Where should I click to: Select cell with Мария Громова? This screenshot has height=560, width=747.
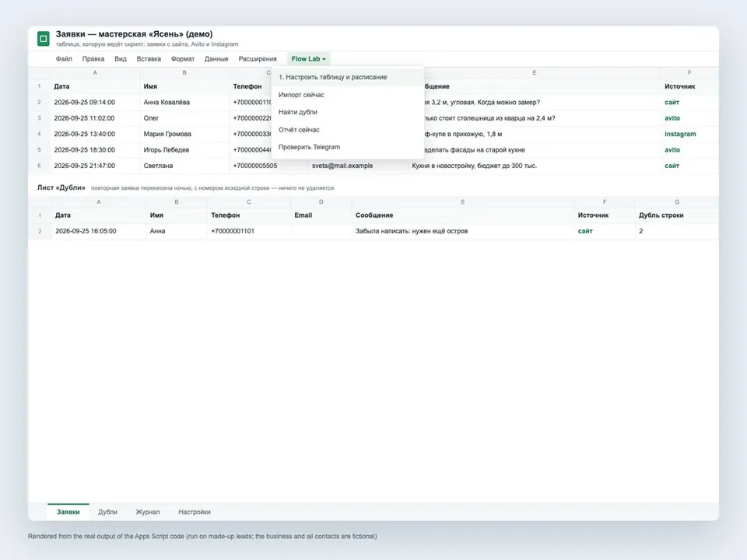pyautogui.click(x=184, y=134)
